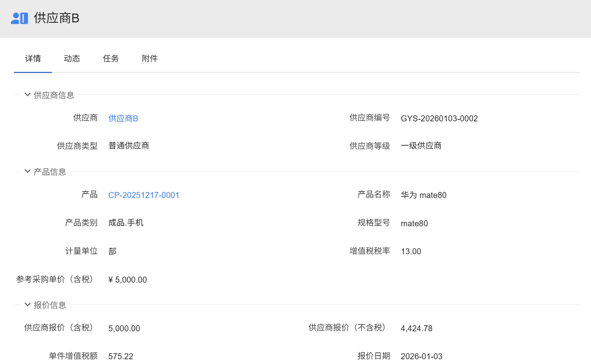
Task: Click the product name 华为 mate80
Action: 423,195
